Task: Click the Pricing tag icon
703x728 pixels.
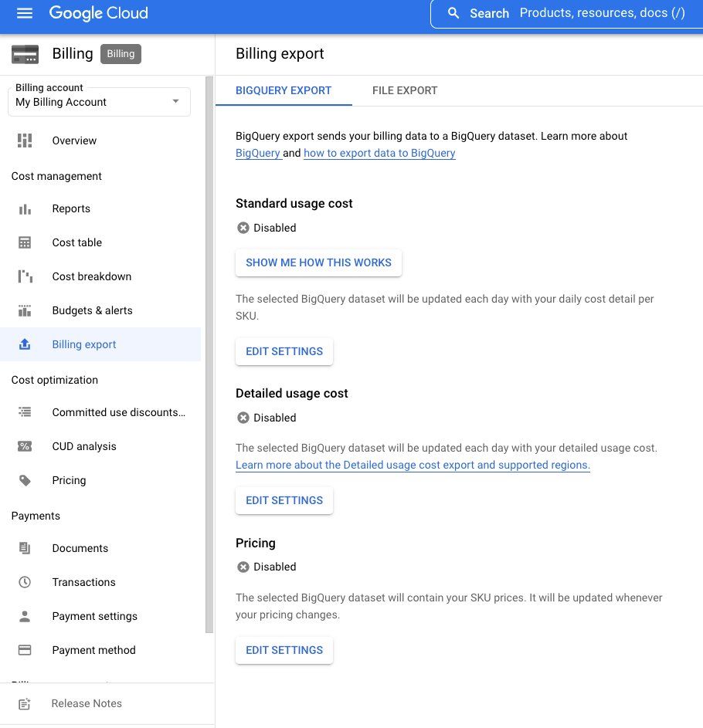Action: tap(25, 480)
